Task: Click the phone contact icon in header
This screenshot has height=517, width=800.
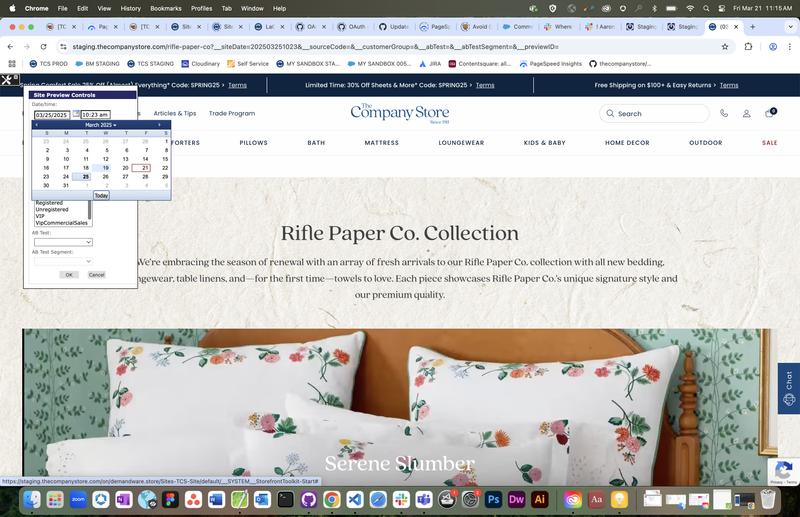Action: point(724,114)
